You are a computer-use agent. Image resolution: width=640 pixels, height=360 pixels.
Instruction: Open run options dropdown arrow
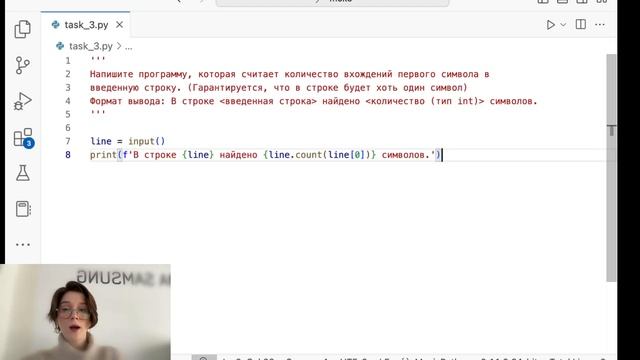pos(563,25)
